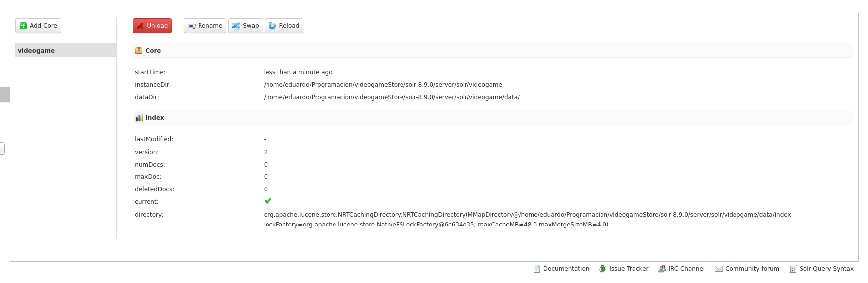Click the startTime value text
Image resolution: width=868 pixels, height=283 pixels.
coord(298,72)
